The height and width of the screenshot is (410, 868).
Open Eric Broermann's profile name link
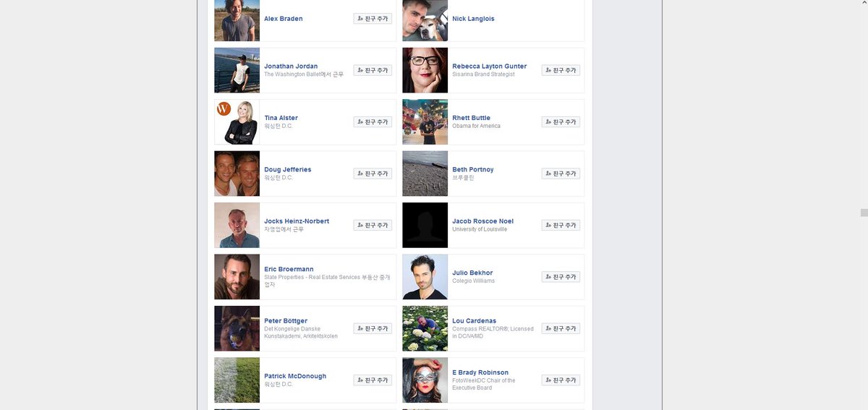(289, 269)
